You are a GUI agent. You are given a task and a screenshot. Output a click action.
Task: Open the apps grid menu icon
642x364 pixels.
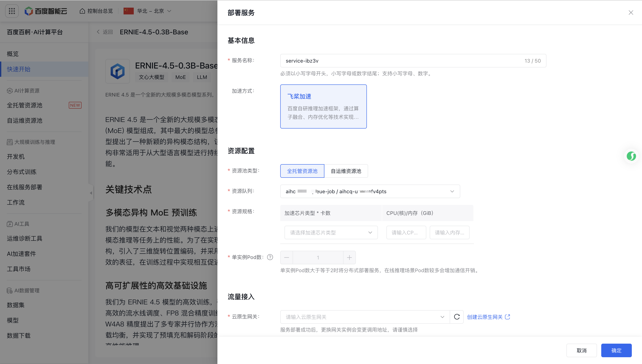click(x=12, y=11)
